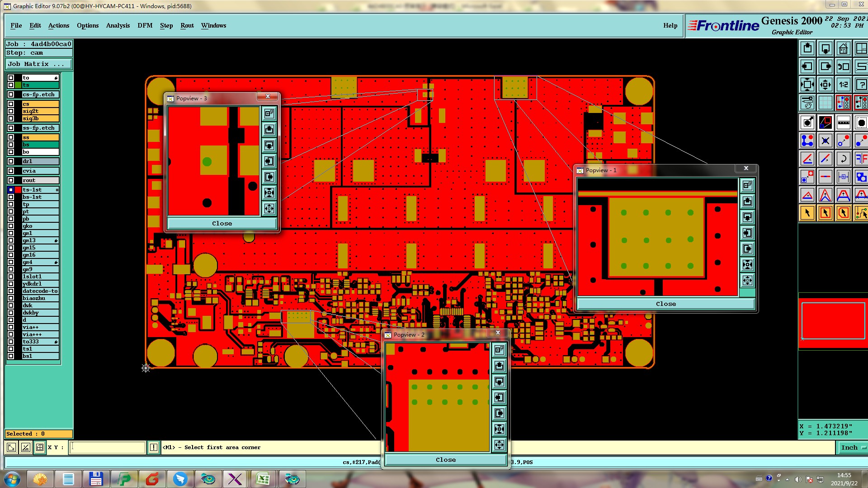Click the red color swatch of ts-1st

pos(18,190)
